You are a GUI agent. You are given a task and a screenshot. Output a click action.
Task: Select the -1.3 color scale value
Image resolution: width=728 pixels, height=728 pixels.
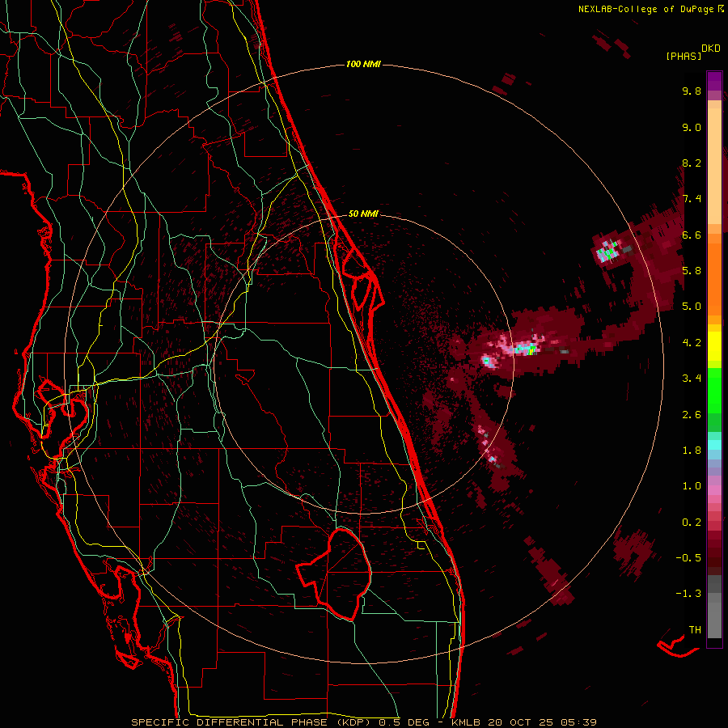click(x=688, y=594)
